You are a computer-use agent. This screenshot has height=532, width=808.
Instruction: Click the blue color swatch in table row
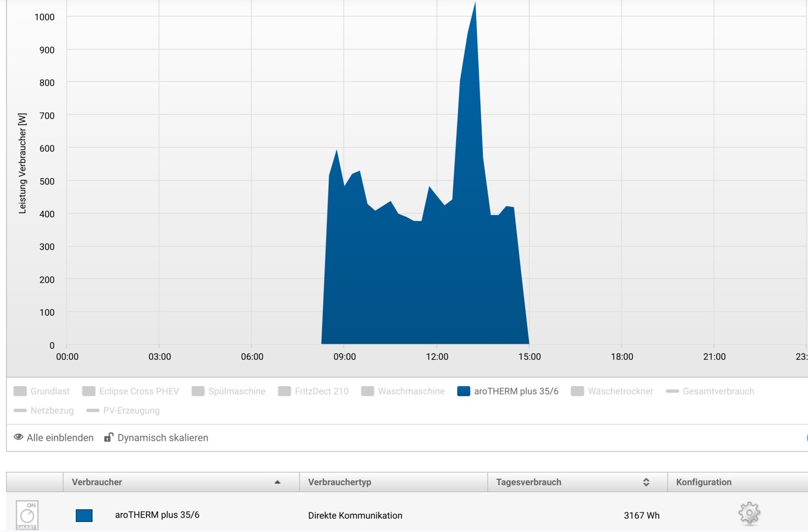pos(84,515)
